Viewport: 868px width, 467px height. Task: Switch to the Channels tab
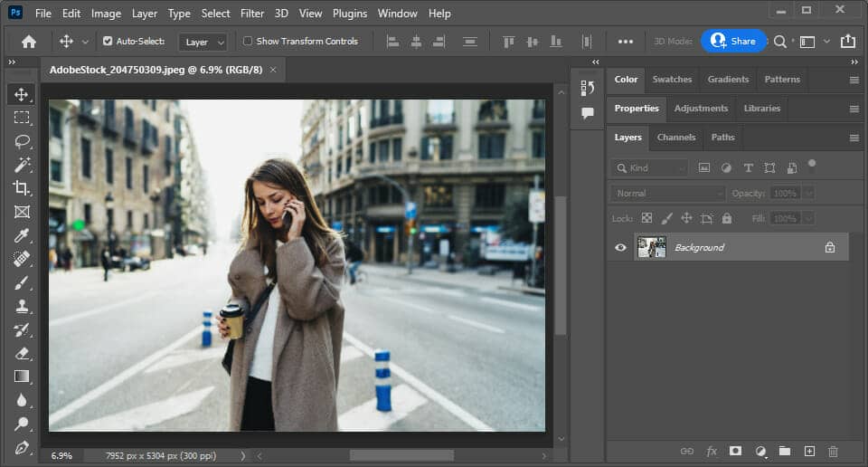point(676,138)
